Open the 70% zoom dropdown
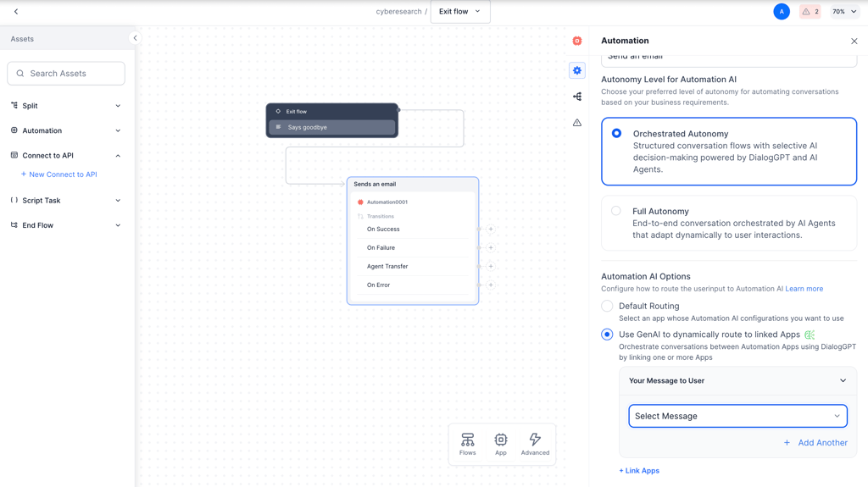 (845, 12)
